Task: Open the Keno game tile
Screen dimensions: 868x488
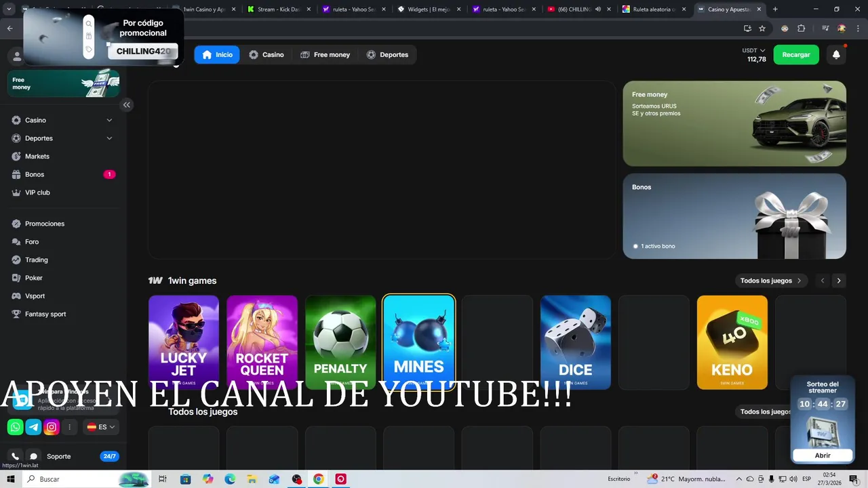Action: pos(732,342)
